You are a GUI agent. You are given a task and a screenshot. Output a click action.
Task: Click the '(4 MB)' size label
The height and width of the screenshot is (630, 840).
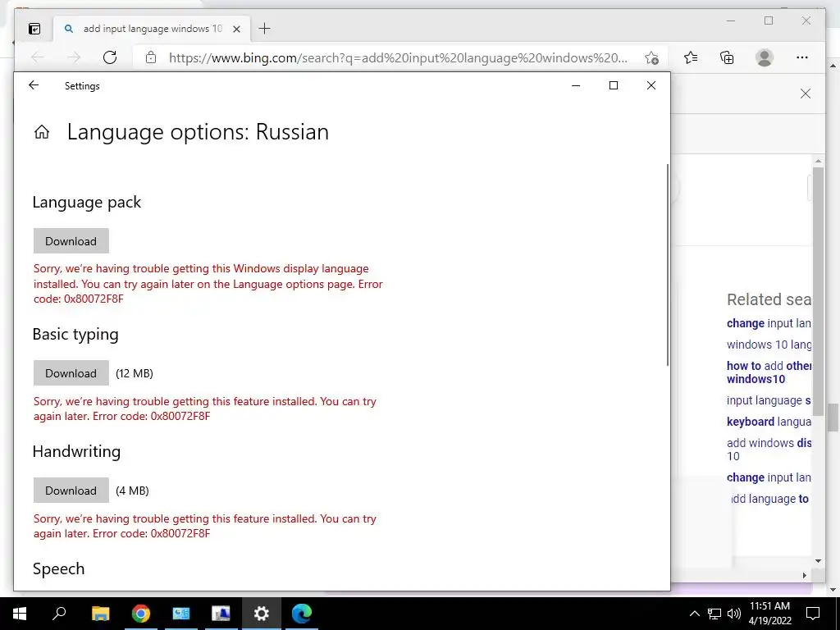click(x=132, y=491)
